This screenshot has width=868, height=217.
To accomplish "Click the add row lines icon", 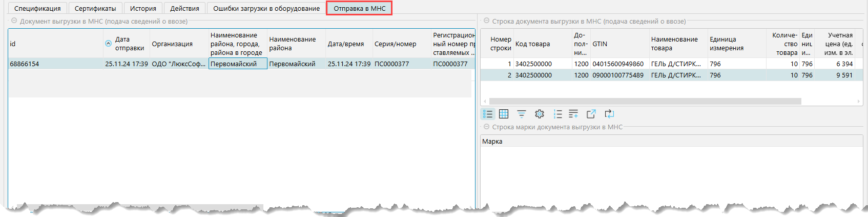I will (573, 114).
